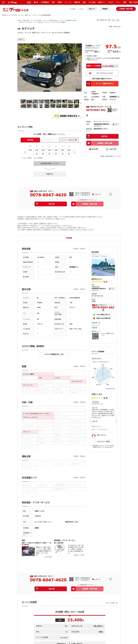Expand ローンとは？ explanation
The image size is (138, 644).
pos(112,603)
